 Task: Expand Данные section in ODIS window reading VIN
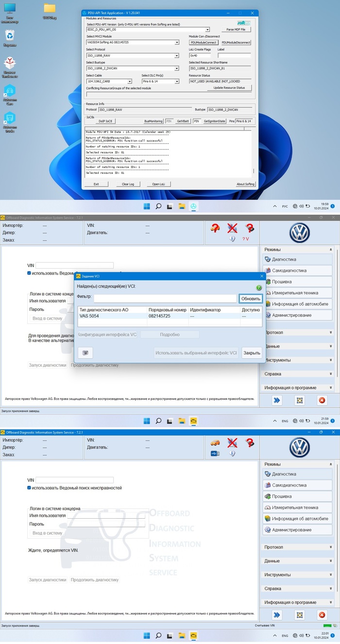tap(331, 561)
